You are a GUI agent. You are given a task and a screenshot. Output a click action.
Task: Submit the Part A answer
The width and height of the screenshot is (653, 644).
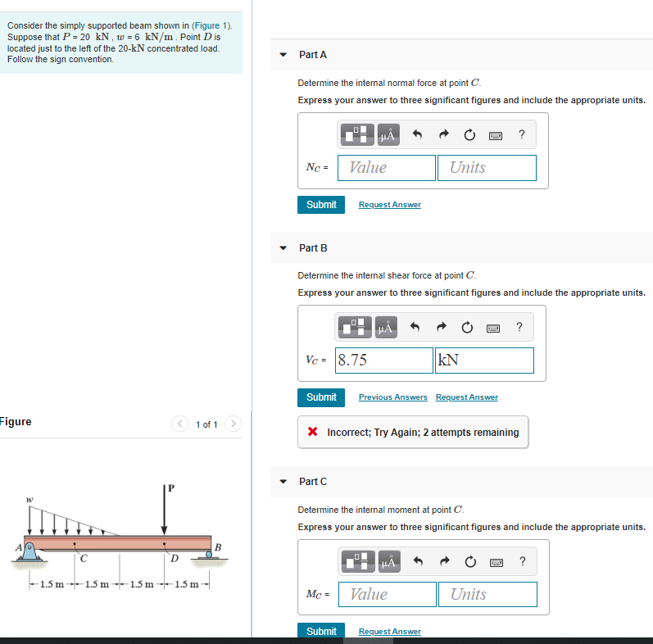tap(321, 205)
